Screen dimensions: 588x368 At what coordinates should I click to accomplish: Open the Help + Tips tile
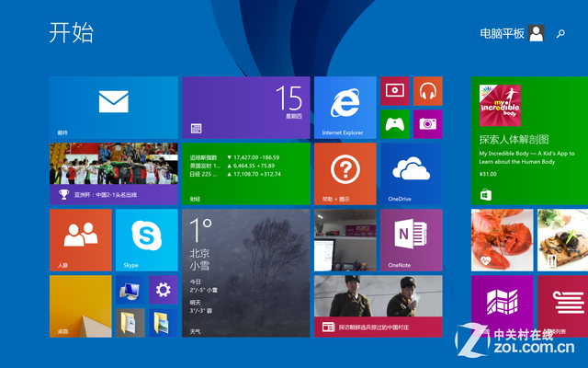point(345,174)
